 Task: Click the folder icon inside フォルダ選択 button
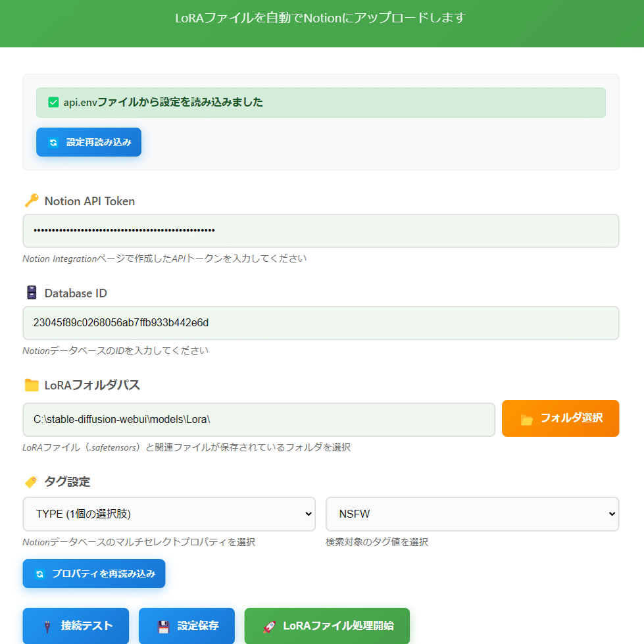coord(526,419)
